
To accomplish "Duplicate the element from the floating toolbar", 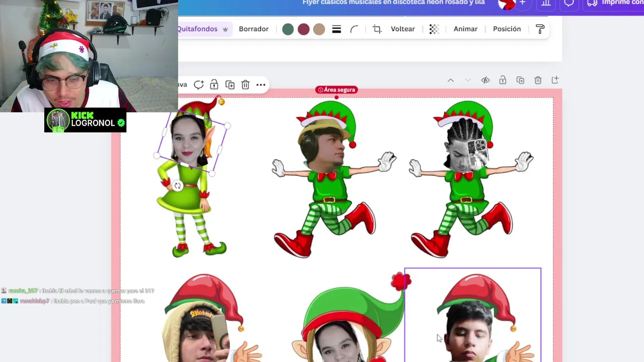I will [x=230, y=84].
